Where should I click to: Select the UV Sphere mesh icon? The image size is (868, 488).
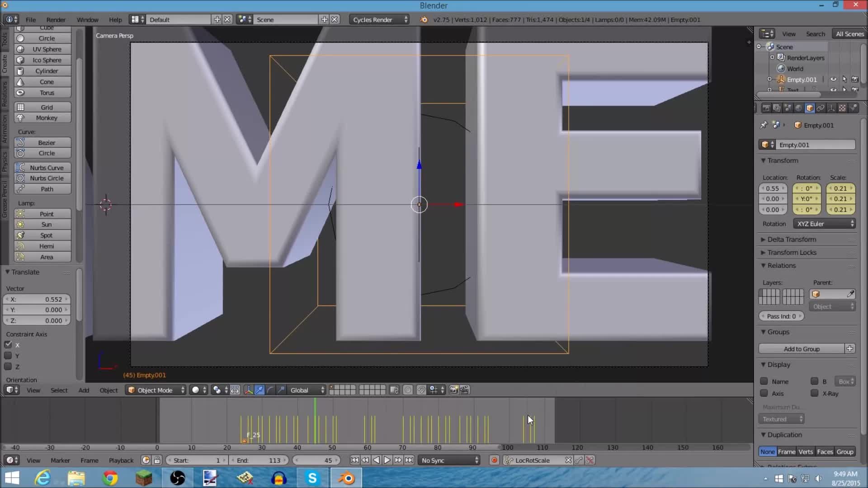click(x=20, y=49)
